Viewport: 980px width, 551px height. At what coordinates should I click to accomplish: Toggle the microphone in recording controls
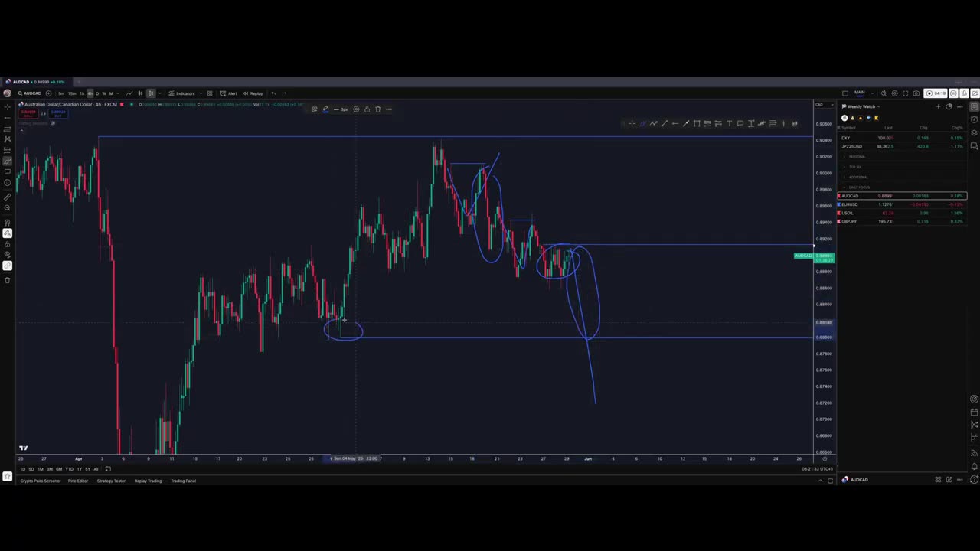[x=964, y=93]
